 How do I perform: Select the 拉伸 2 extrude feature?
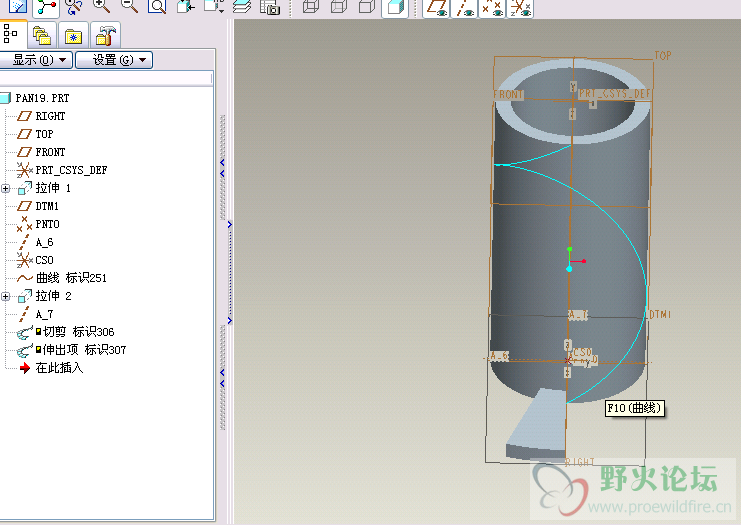[x=53, y=296]
